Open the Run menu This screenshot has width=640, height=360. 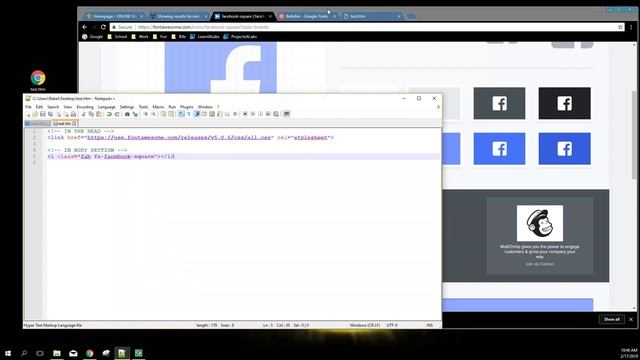[x=172, y=107]
